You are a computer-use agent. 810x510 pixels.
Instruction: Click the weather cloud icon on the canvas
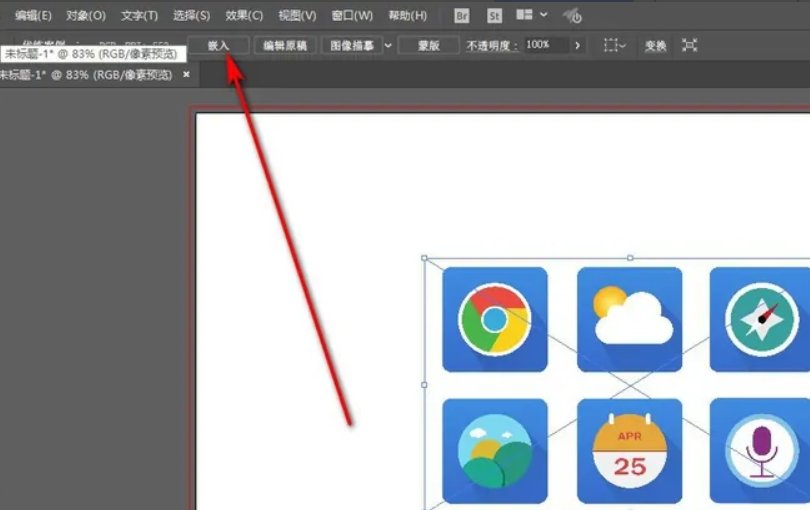click(629, 319)
